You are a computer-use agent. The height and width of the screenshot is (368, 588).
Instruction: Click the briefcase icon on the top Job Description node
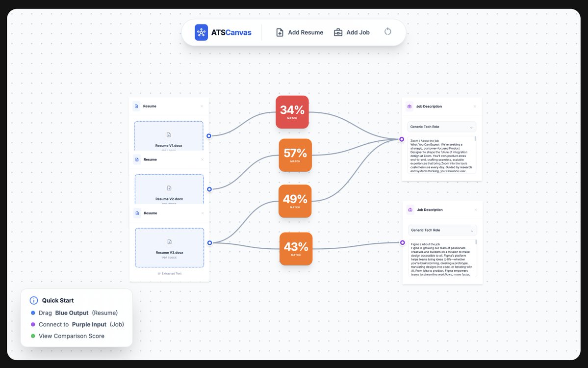point(410,106)
